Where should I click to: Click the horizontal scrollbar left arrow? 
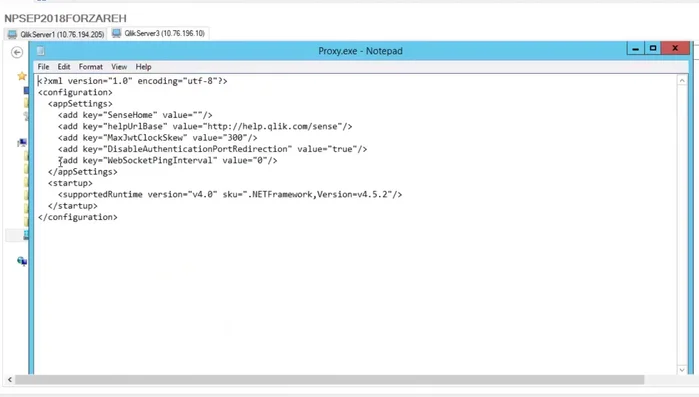pyautogui.click(x=10, y=380)
